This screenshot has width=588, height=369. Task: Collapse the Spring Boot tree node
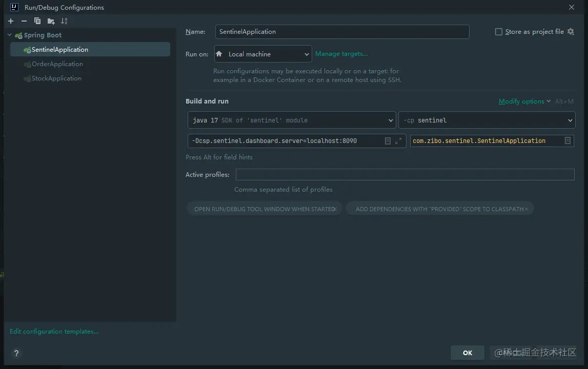[9, 35]
